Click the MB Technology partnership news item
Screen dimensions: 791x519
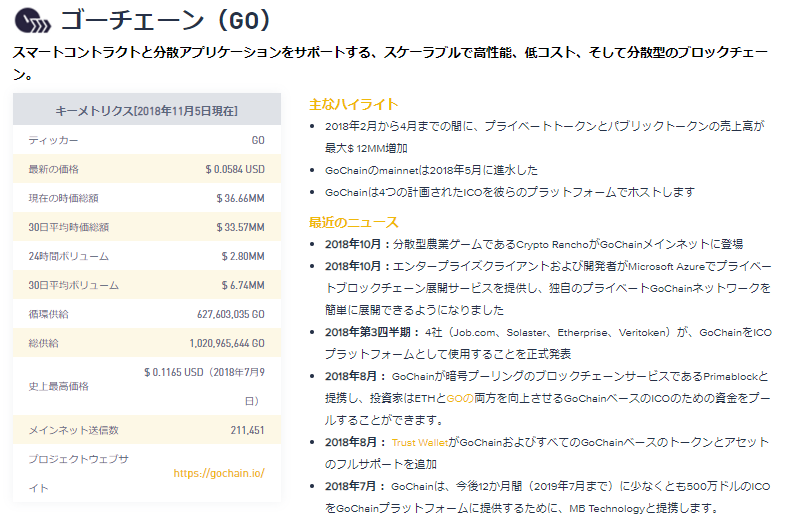[x=540, y=497]
